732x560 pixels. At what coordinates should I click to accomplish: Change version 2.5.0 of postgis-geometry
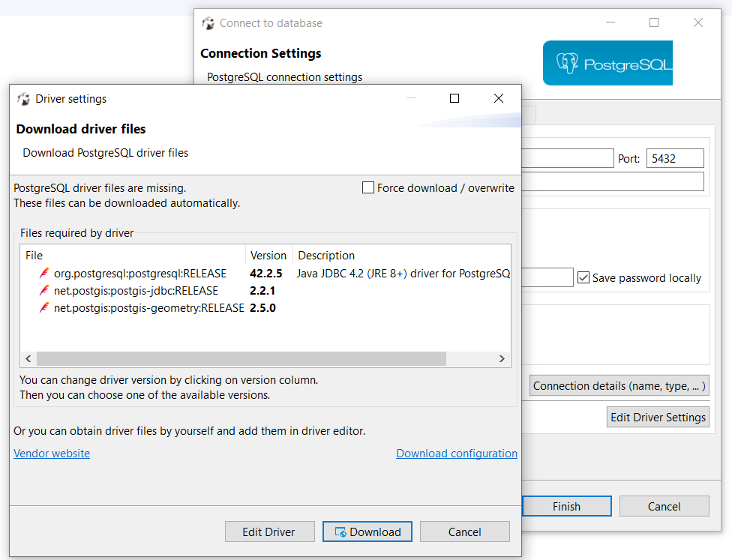point(262,308)
